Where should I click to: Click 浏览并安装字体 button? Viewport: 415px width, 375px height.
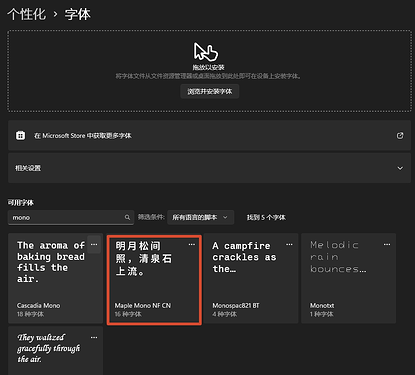pos(210,91)
